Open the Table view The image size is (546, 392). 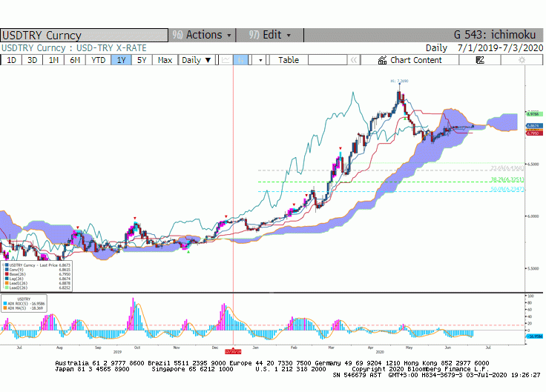click(289, 60)
